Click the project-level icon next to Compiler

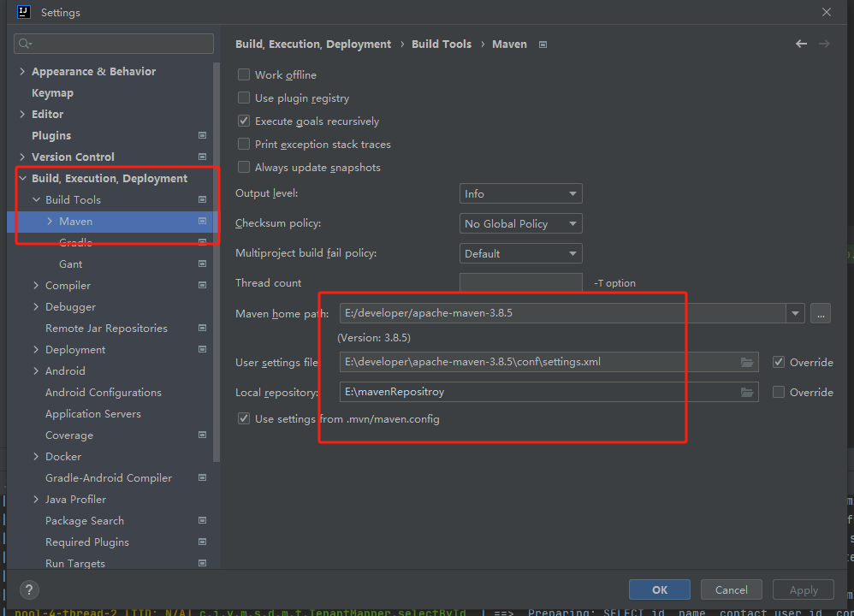point(202,285)
